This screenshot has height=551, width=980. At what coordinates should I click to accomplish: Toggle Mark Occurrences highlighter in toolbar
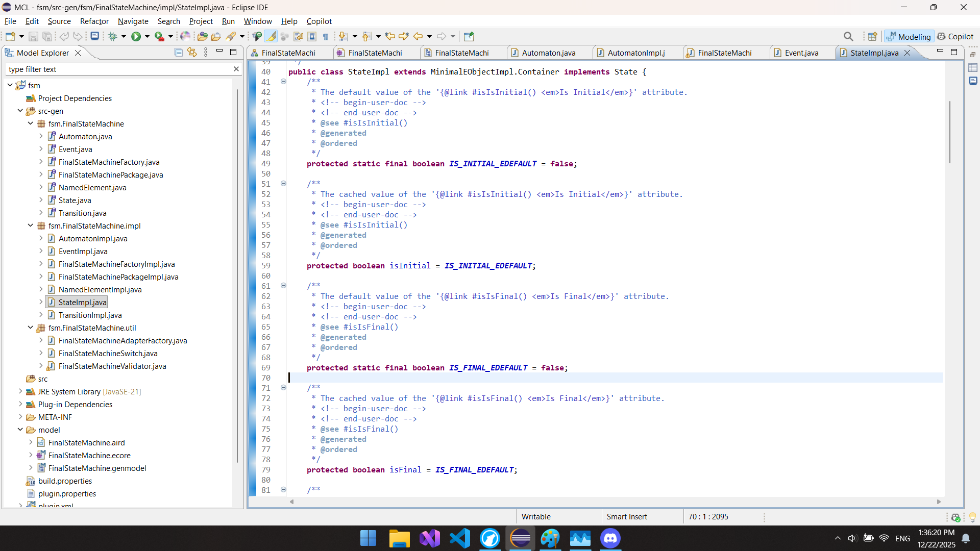tap(272, 36)
